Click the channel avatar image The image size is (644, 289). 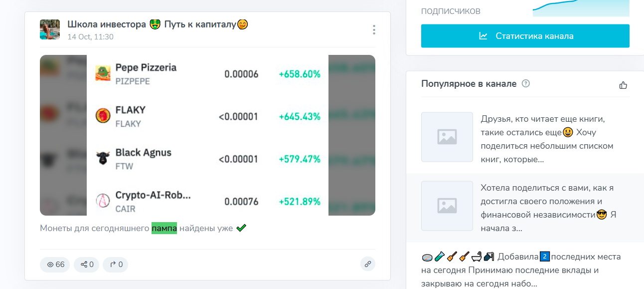pyautogui.click(x=50, y=30)
